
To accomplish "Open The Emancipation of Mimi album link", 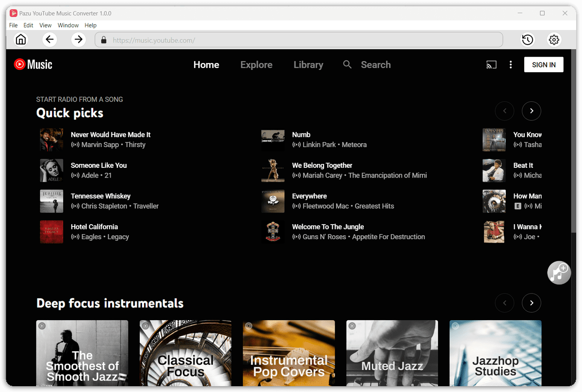I will coord(388,175).
